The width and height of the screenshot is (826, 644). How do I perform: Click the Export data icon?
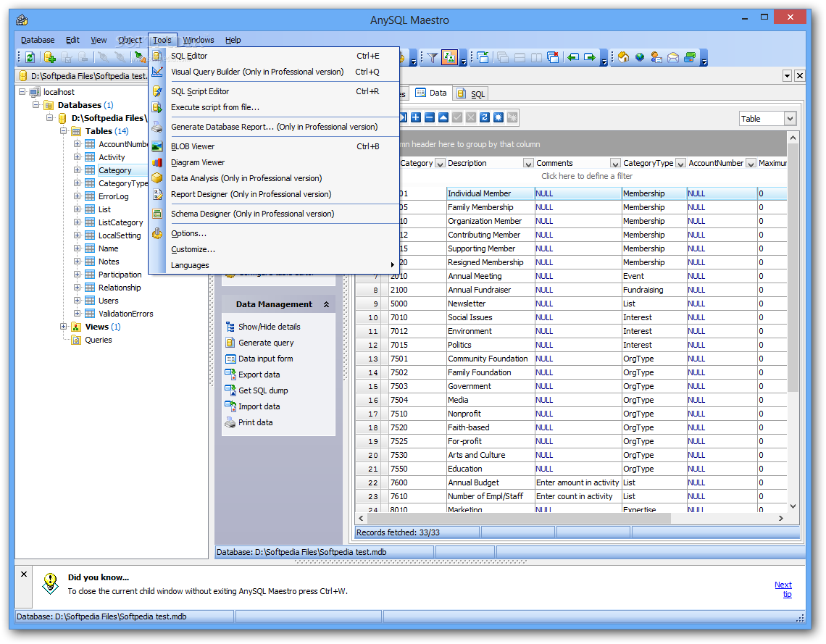(x=230, y=375)
